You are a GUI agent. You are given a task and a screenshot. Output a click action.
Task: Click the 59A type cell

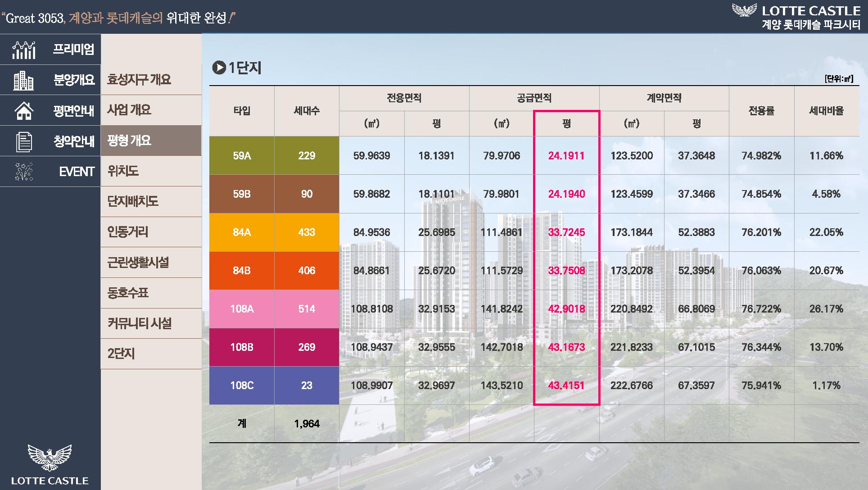pos(242,156)
